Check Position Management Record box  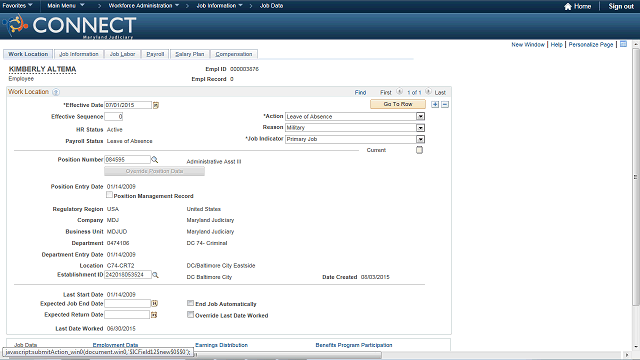pyautogui.click(x=109, y=195)
